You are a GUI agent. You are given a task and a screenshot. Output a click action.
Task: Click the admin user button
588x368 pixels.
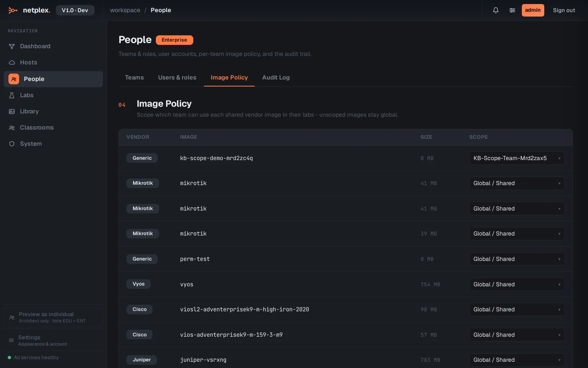(533, 10)
